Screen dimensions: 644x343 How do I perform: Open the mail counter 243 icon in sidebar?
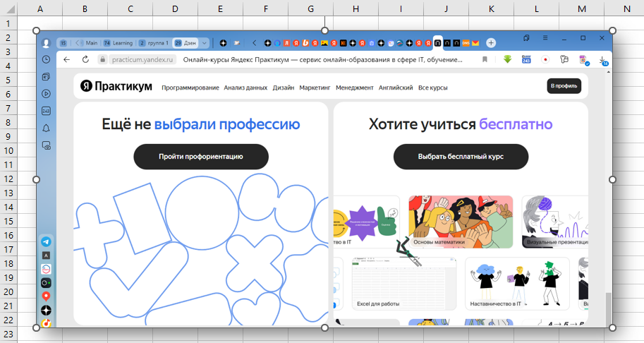point(46,111)
